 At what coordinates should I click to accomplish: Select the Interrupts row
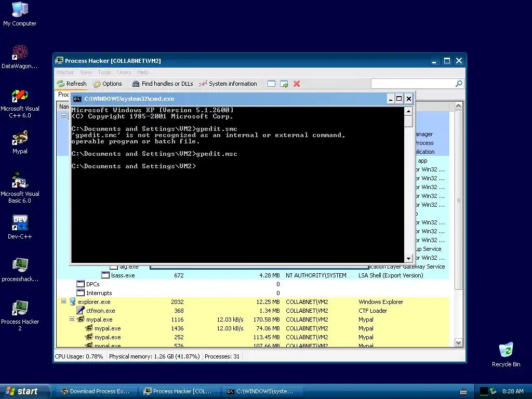click(x=253, y=293)
